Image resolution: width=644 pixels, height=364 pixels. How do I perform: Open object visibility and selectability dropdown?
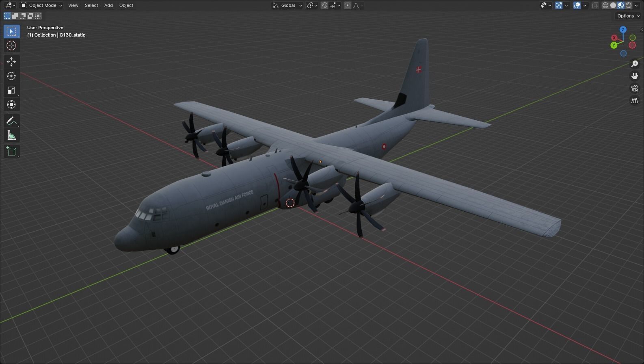[x=546, y=5]
